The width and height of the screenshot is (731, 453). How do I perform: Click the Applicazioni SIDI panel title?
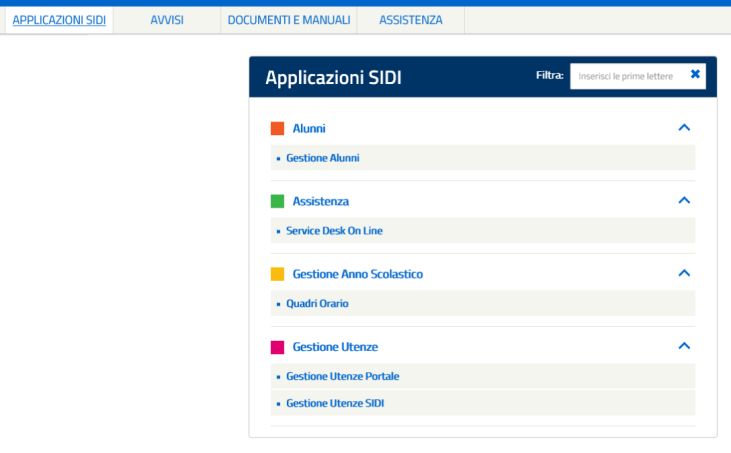click(333, 77)
